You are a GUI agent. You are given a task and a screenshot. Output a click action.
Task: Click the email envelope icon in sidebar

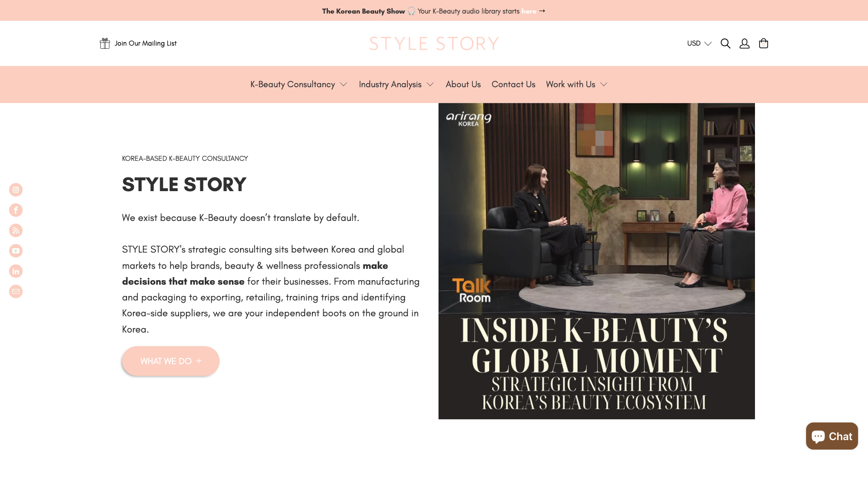click(16, 291)
